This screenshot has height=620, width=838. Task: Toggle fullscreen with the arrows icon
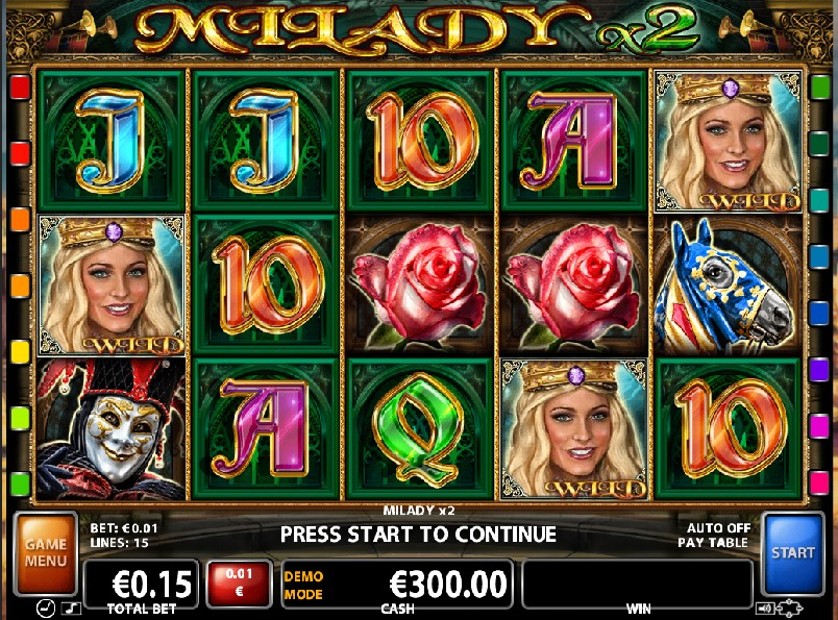(x=790, y=608)
